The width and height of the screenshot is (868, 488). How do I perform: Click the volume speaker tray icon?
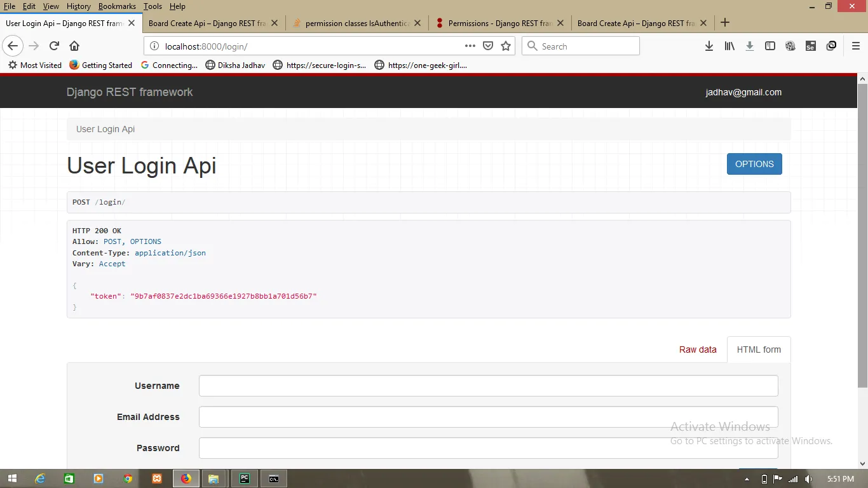[808, 479]
